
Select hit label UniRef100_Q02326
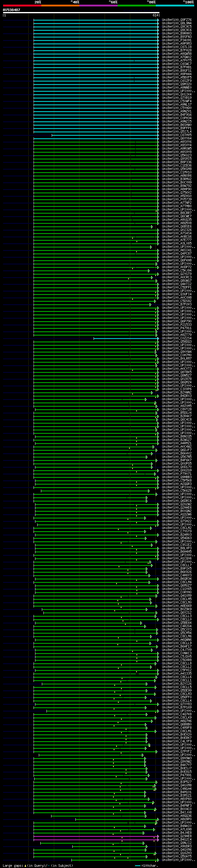pyautogui.click(x=177, y=230)
